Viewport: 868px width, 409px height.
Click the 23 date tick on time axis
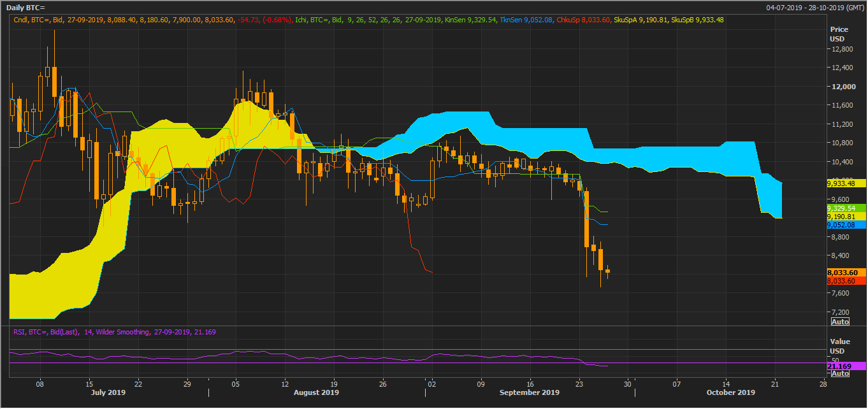coord(579,384)
